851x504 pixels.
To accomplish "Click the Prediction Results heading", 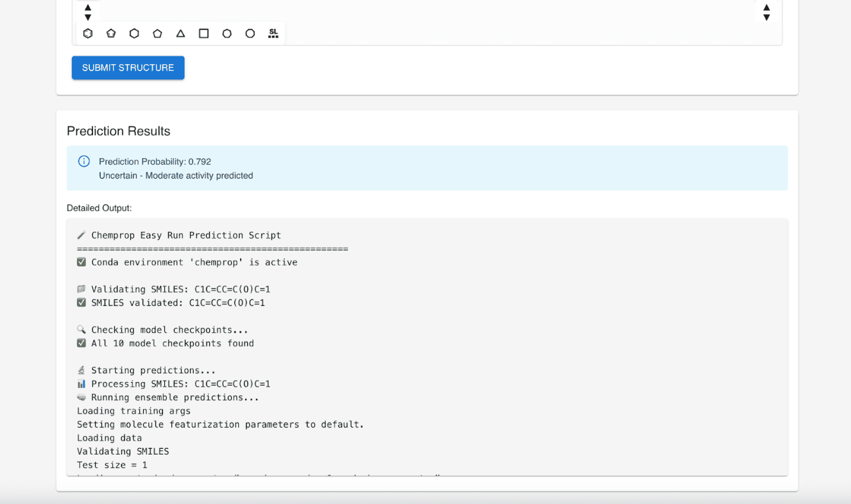I will (x=119, y=131).
